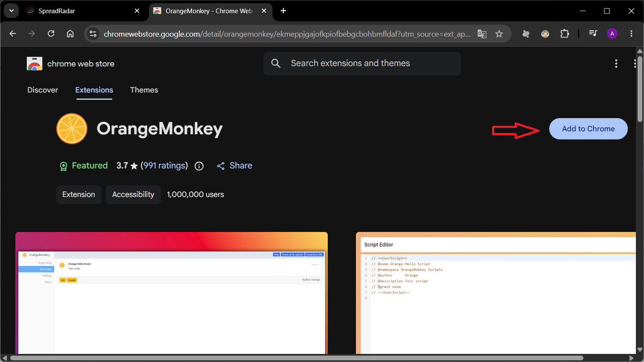644x362 pixels.
Task: Click the Featured badge
Action: pyautogui.click(x=84, y=166)
